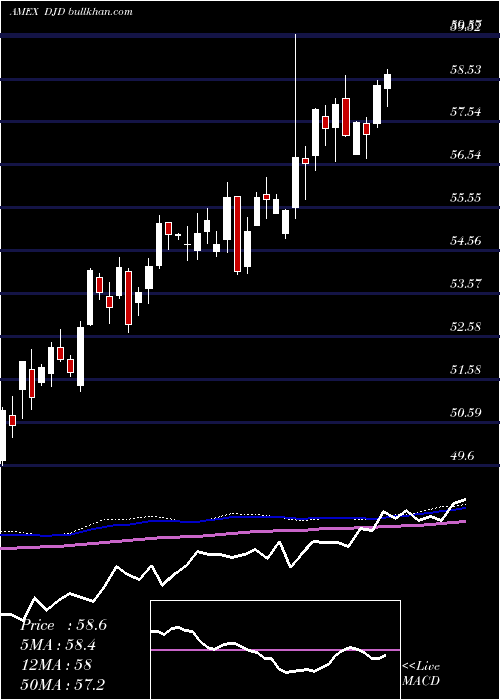Click the 57.54 price axis label
500x700 pixels.
click(x=466, y=112)
